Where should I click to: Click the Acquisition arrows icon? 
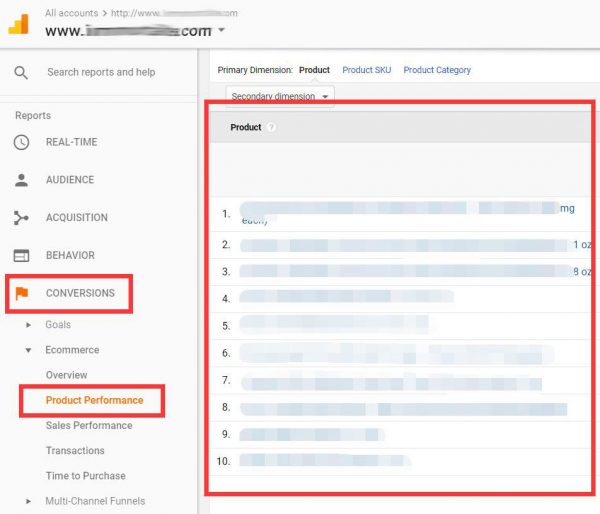point(21,218)
